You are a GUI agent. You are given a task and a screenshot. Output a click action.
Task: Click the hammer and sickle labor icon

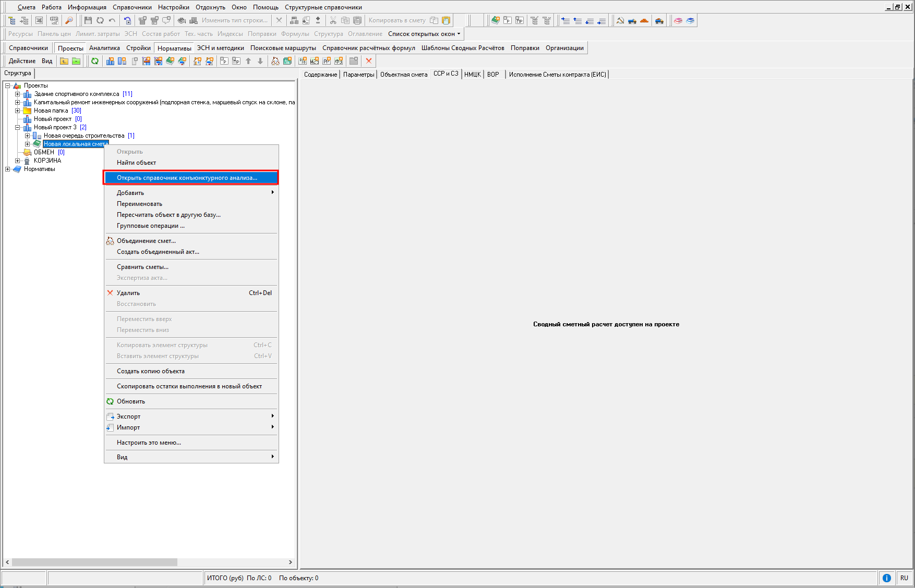tap(620, 20)
